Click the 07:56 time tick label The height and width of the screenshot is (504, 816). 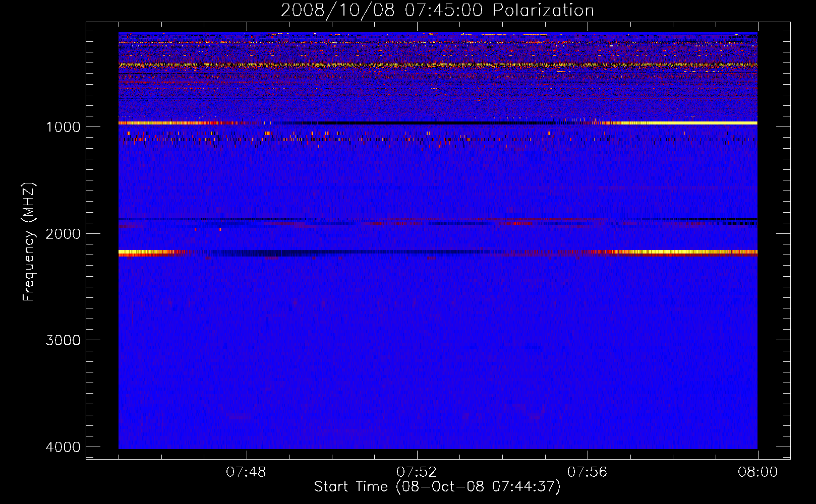point(588,472)
